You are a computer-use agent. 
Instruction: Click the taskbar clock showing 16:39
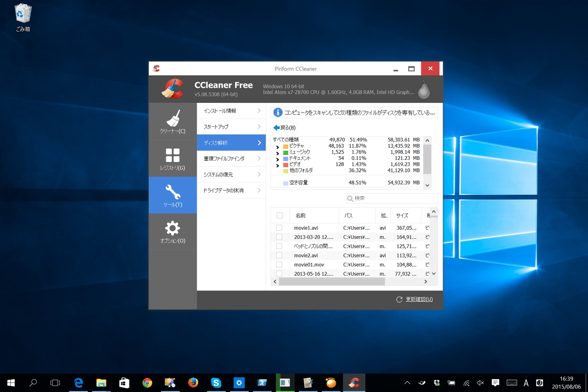[565, 382]
